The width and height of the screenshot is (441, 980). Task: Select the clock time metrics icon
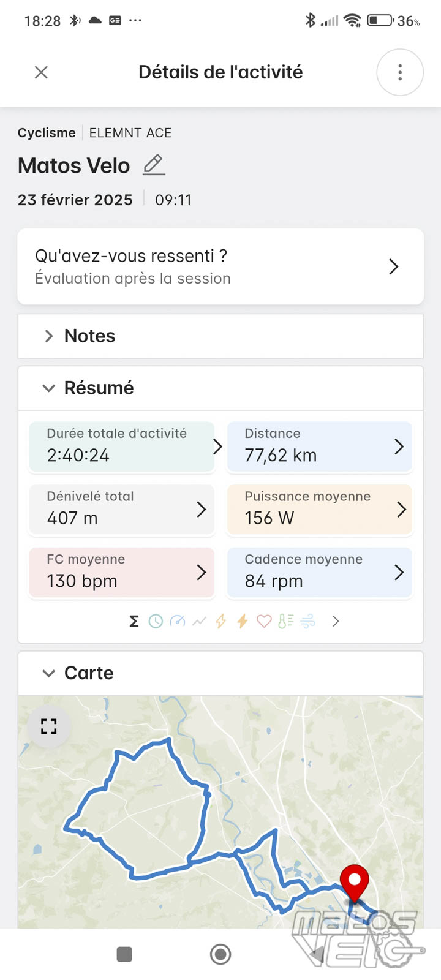tap(156, 622)
